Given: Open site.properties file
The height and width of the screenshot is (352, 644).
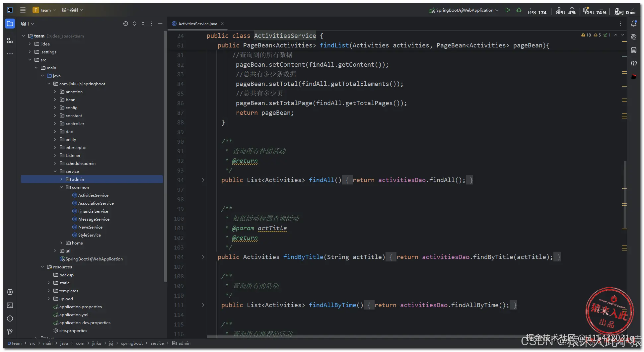Looking at the screenshot, I should (x=73, y=330).
